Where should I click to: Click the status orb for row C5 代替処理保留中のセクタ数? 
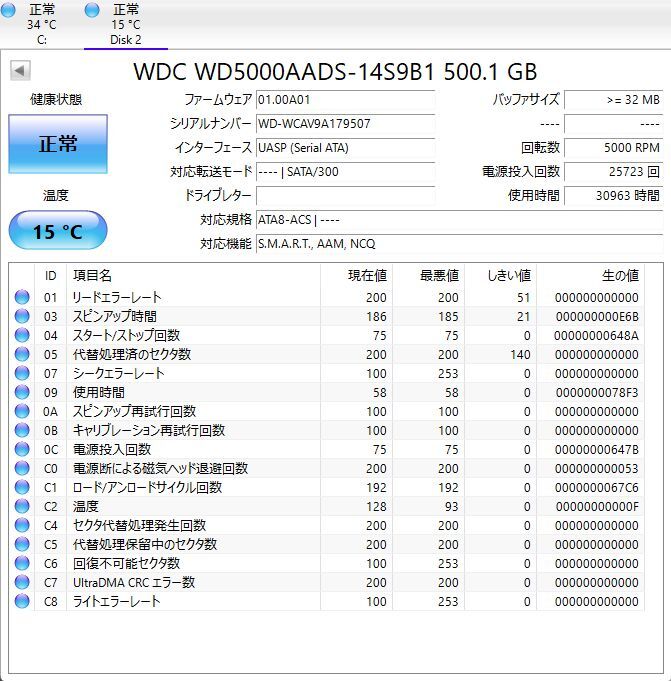pyautogui.click(x=22, y=544)
